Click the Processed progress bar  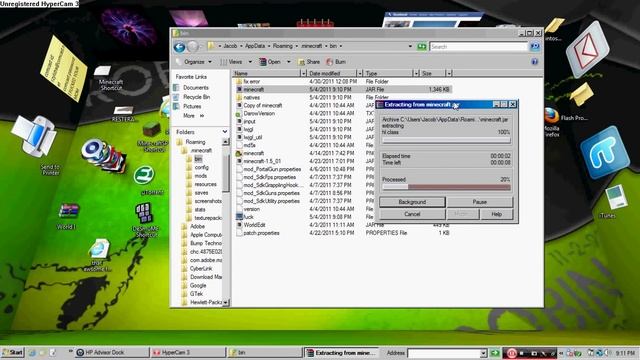446,187
